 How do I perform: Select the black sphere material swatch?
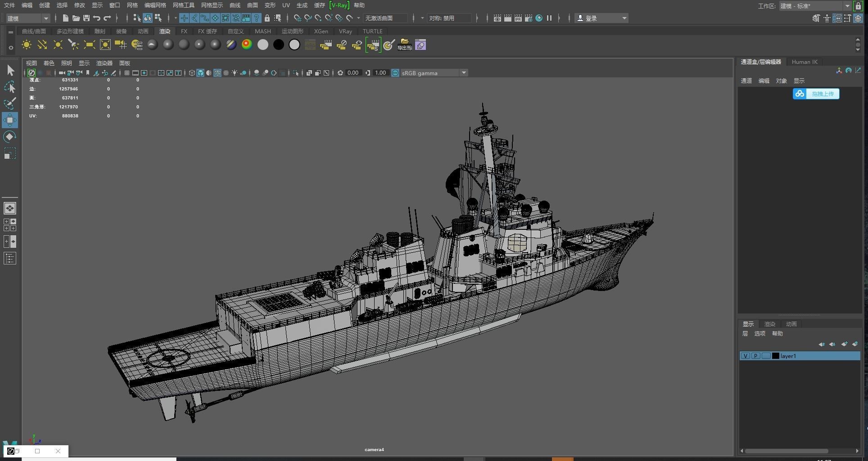tap(279, 45)
